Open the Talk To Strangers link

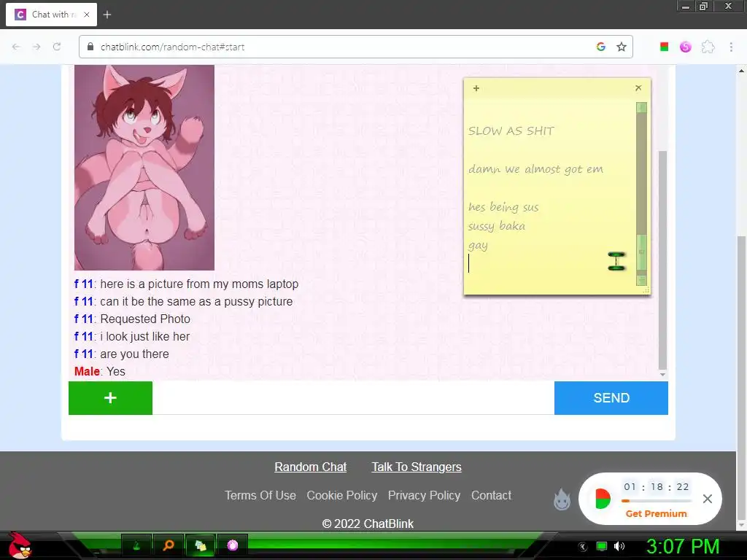tap(417, 467)
